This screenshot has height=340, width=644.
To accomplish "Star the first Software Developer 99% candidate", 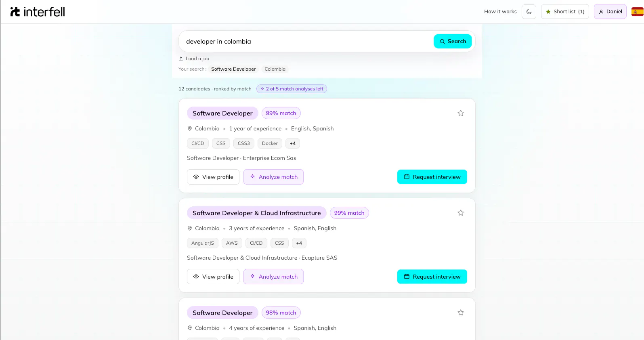I will pos(461,113).
